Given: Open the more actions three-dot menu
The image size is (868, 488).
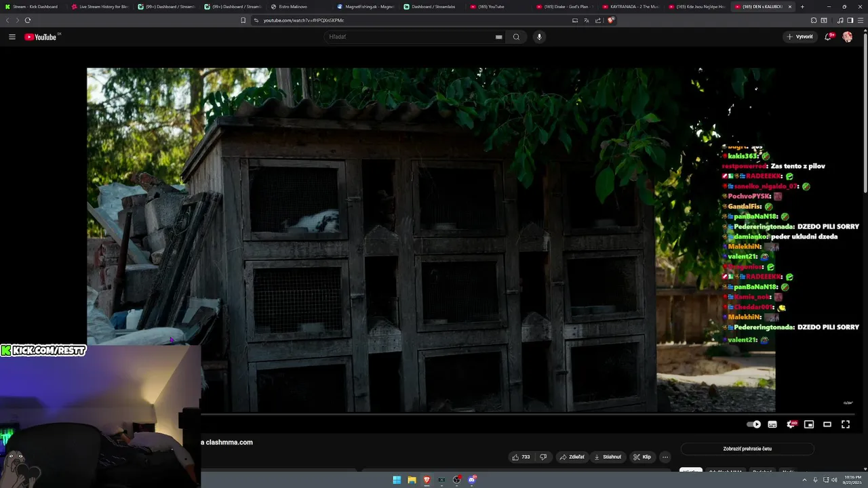Looking at the screenshot, I should [665, 457].
